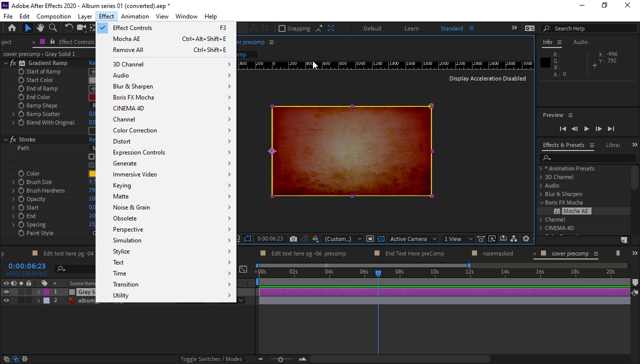Image resolution: width=640 pixels, height=364 pixels.
Task: Hide layer 1 with eye toggle
Action: tap(6, 292)
